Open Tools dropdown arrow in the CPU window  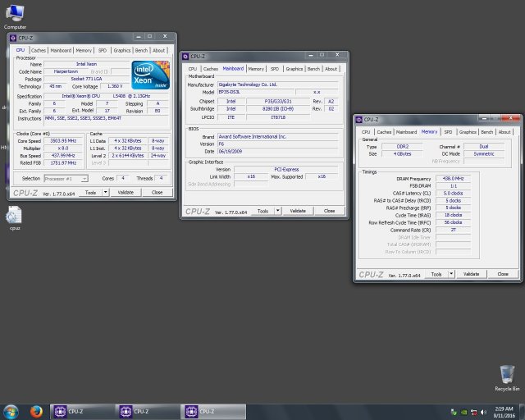tap(103, 192)
